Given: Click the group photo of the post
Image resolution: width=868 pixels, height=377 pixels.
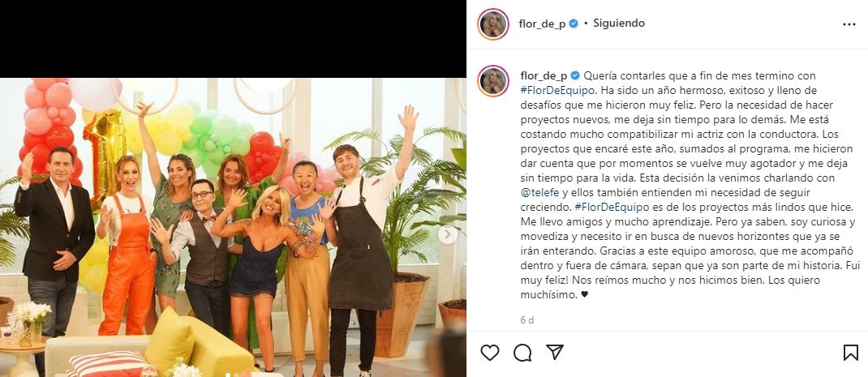Looking at the screenshot, I should (233, 227).
